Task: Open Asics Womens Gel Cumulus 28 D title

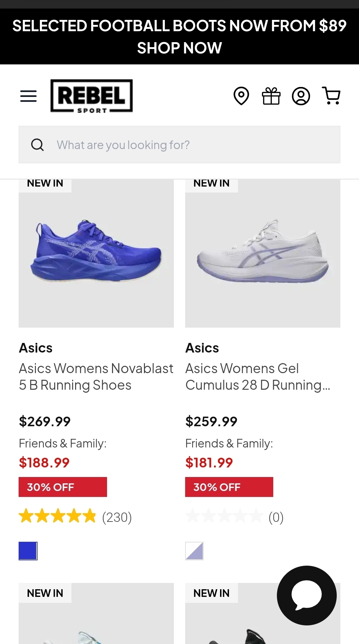Action: (258, 377)
